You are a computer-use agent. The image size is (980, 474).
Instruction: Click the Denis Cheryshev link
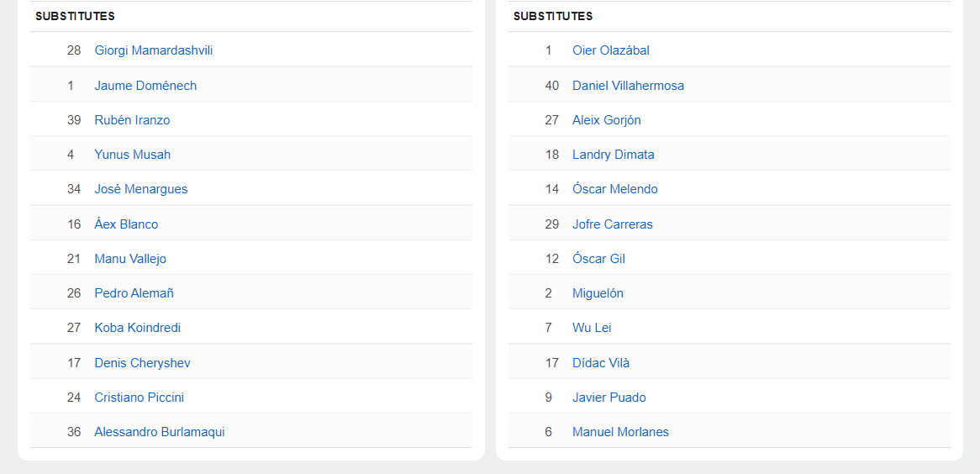pos(142,363)
